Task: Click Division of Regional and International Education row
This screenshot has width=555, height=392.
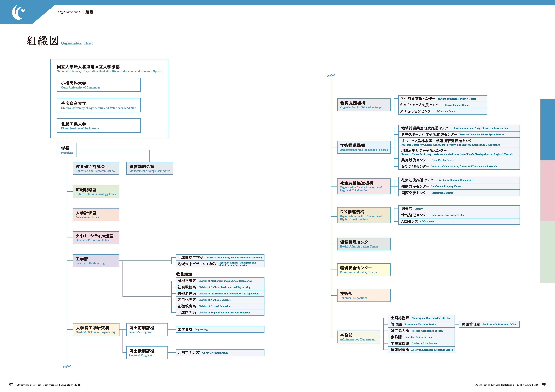Action: [x=220, y=313]
